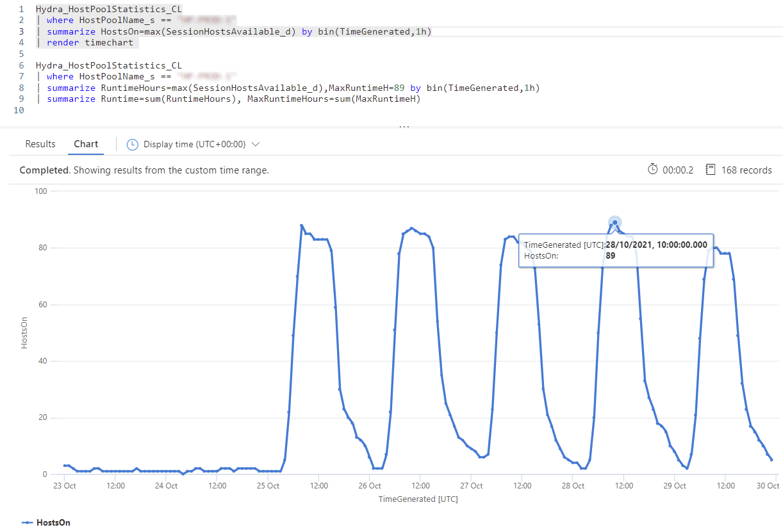Click the HostsOn legend line marker

tap(27, 523)
